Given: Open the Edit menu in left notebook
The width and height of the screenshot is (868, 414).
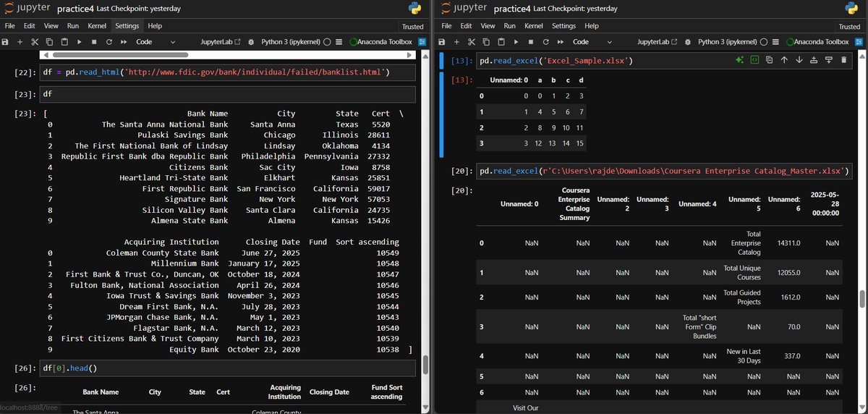Looking at the screenshot, I should (x=31, y=26).
